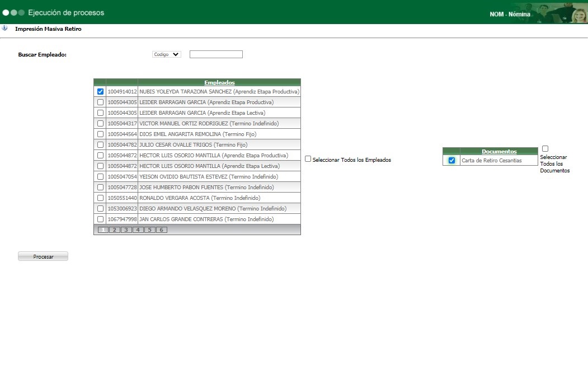Screen dimensions: 588x379
Task: Uncheck Carta de Retiro Cesantias document
Action: (451, 160)
